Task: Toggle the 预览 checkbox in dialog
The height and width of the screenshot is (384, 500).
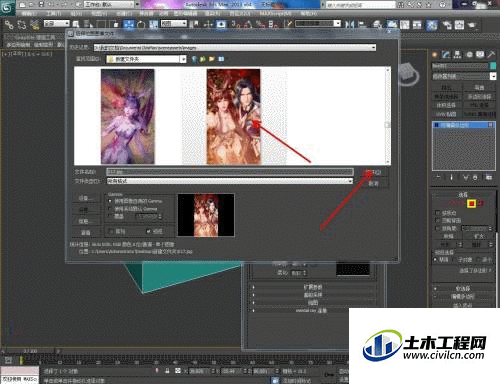Action: 148,231
